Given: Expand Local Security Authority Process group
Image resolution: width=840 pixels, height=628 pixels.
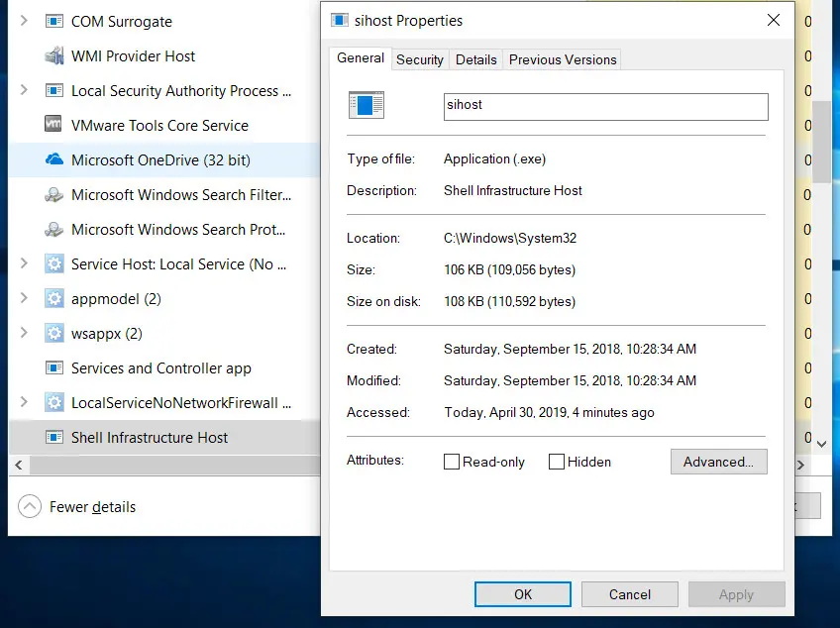Looking at the screenshot, I should point(24,91).
